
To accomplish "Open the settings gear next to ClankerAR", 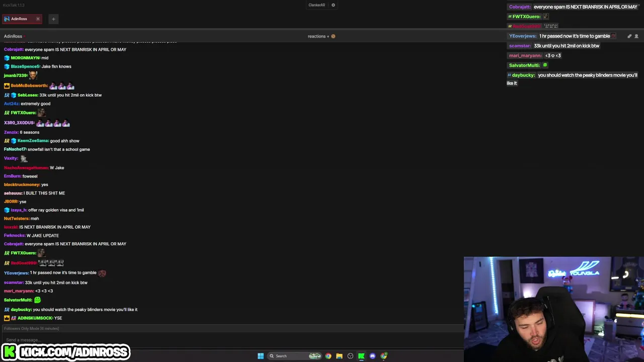I will coord(333,5).
